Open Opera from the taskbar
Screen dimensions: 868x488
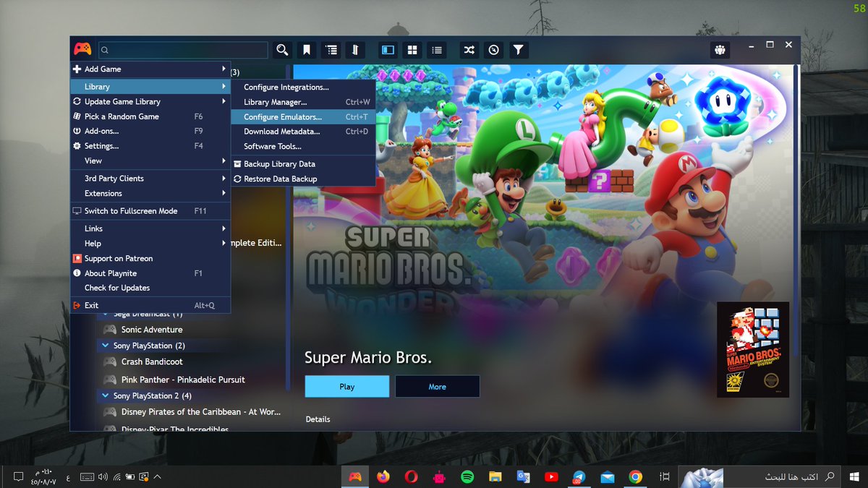(x=411, y=476)
